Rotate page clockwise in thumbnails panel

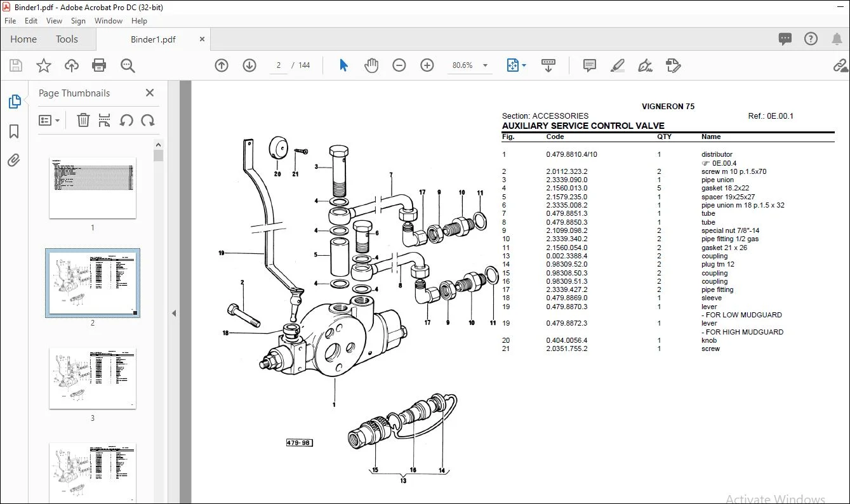148,120
